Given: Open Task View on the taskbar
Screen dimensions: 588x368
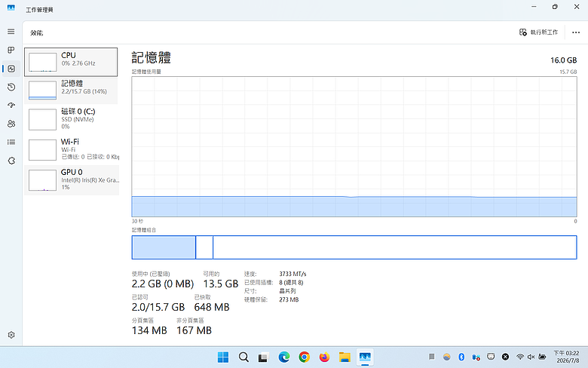Looking at the screenshot, I should (263, 357).
